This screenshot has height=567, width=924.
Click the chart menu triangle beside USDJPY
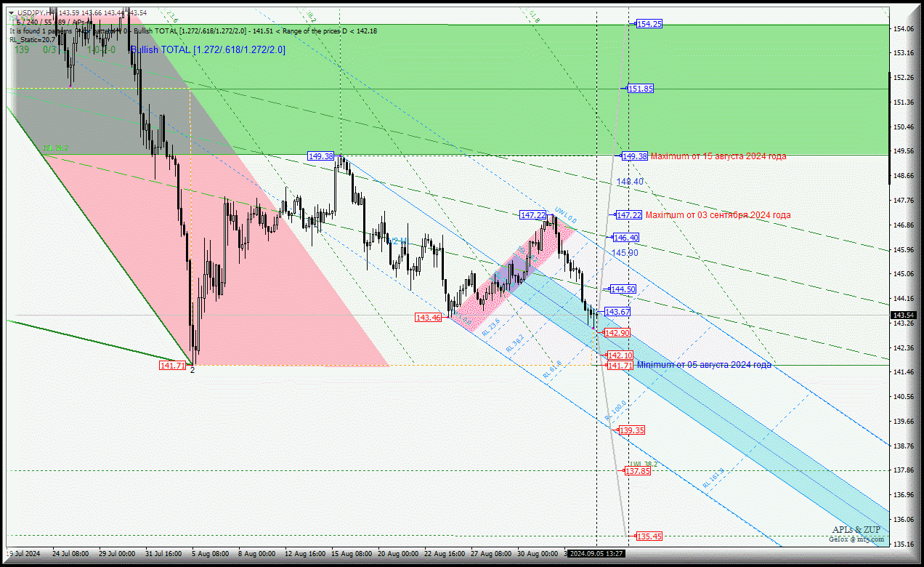tap(12, 13)
